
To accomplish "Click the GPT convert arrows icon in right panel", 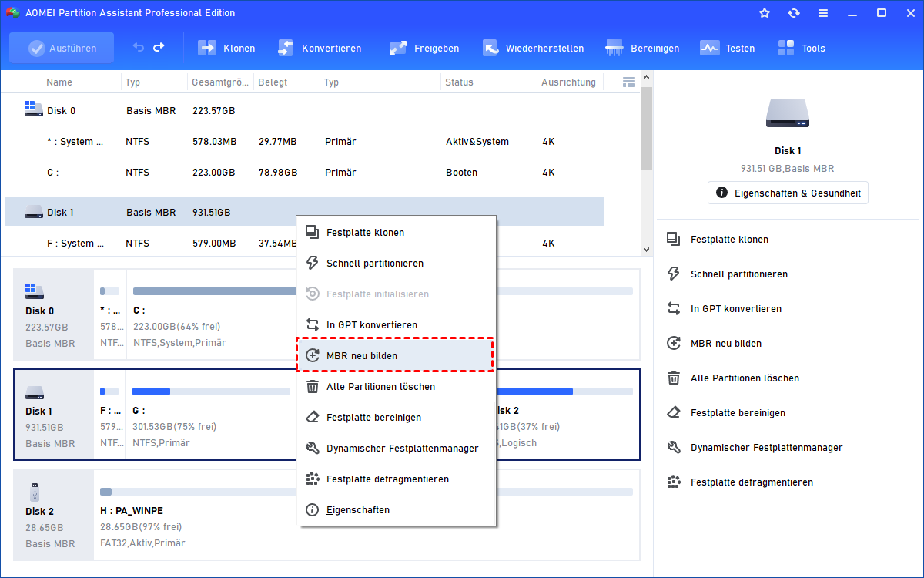I will click(674, 309).
